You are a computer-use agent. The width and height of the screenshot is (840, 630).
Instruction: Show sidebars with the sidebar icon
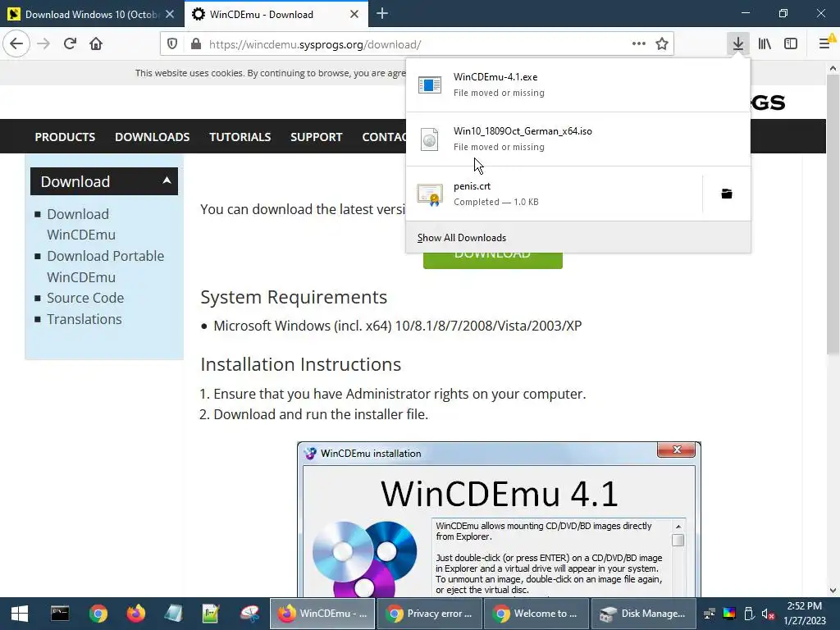click(791, 43)
